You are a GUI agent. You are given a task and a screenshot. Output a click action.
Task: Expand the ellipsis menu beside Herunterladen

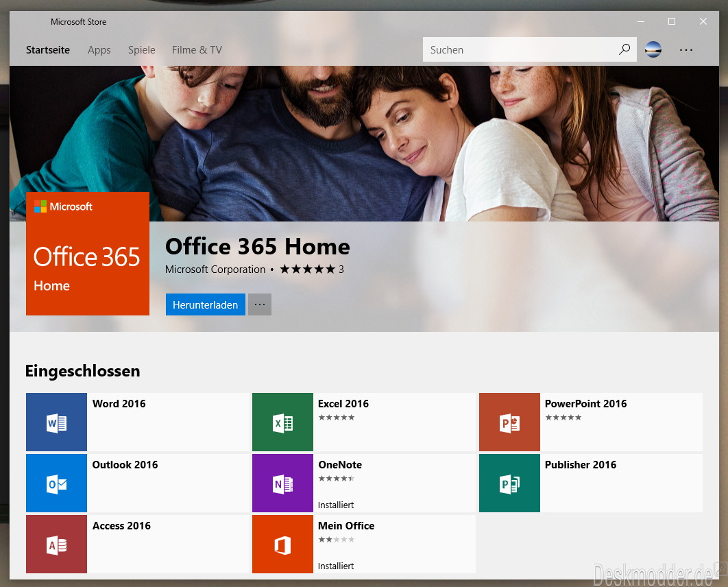click(x=260, y=304)
